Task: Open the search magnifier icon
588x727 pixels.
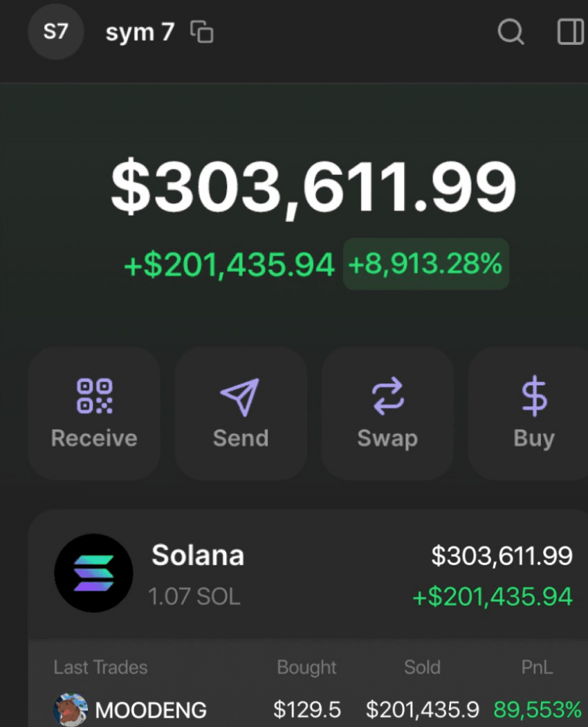Action: (x=511, y=32)
